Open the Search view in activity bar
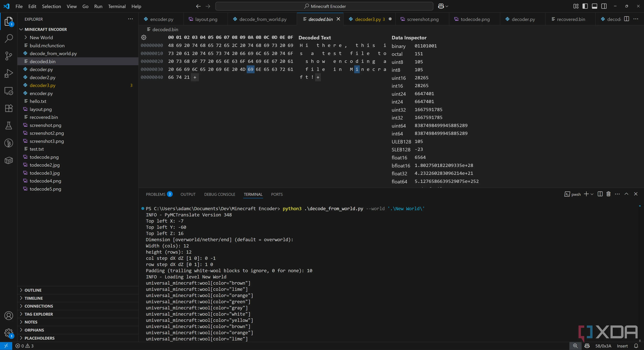Image resolution: width=644 pixels, height=350 pixels. (9, 39)
